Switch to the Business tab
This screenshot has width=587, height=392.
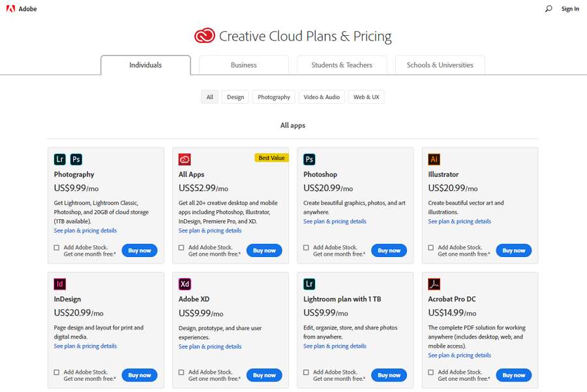tap(244, 65)
